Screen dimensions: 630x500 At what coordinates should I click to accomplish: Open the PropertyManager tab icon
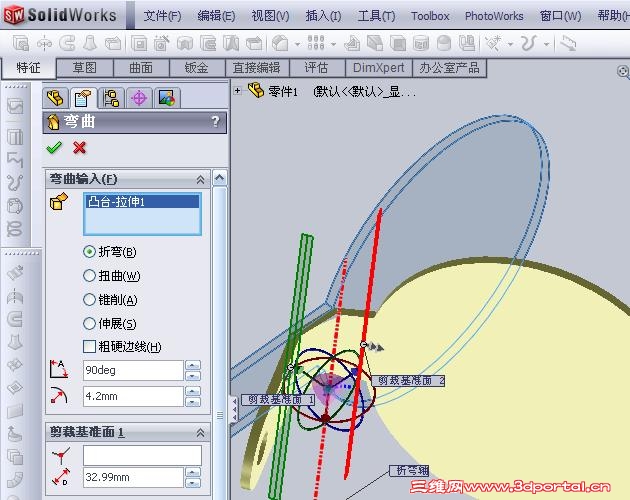pos(83,98)
